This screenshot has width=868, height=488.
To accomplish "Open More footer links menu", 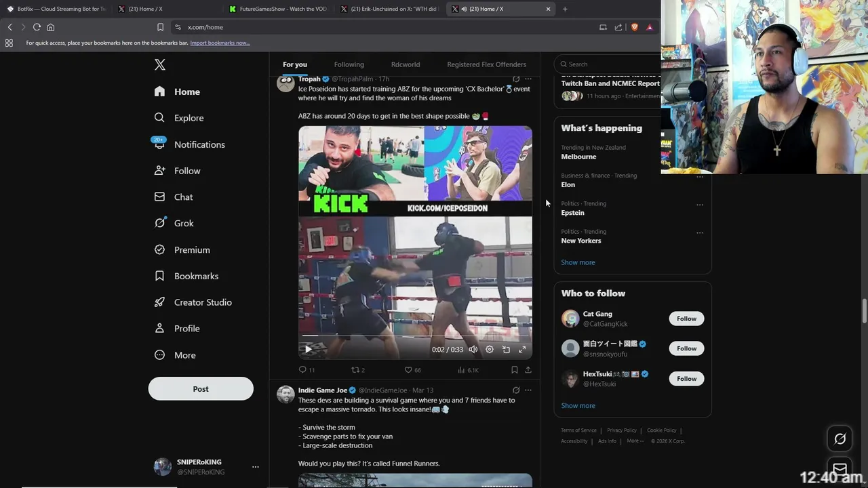I will point(635,441).
